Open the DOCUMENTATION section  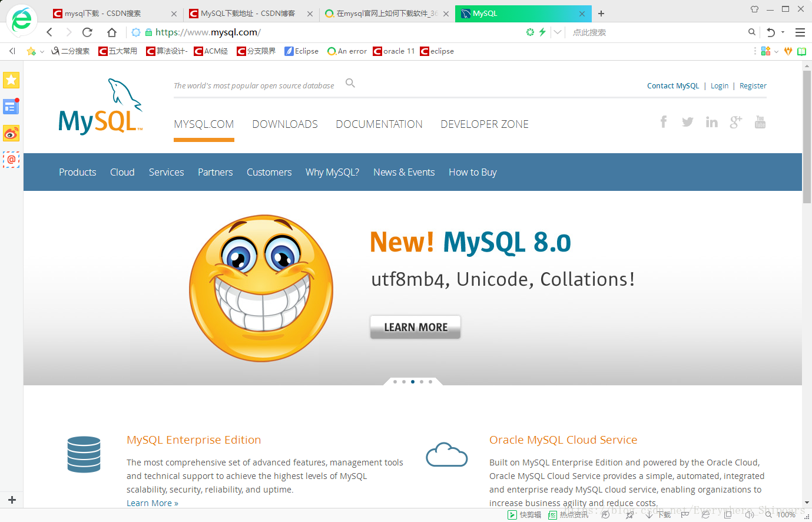coord(379,124)
